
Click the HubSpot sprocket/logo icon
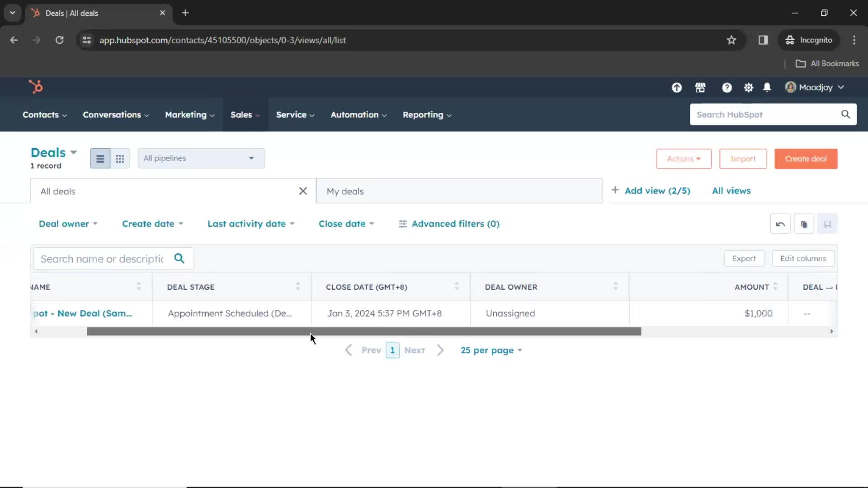34,88
